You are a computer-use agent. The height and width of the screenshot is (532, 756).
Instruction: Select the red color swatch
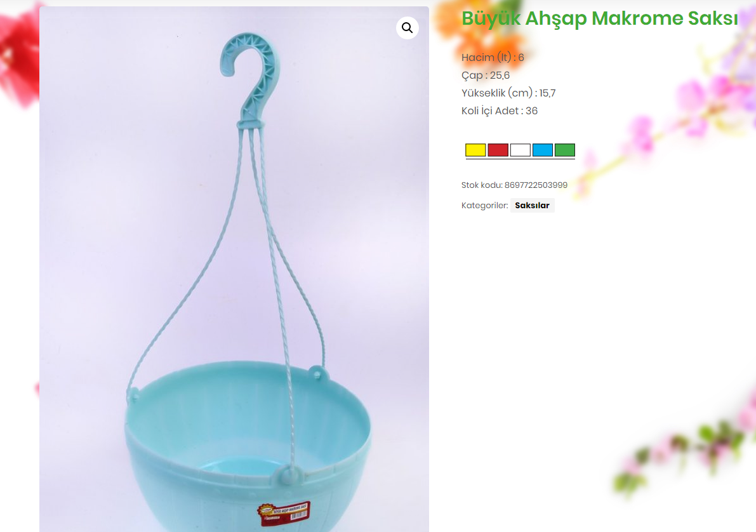pyautogui.click(x=498, y=150)
